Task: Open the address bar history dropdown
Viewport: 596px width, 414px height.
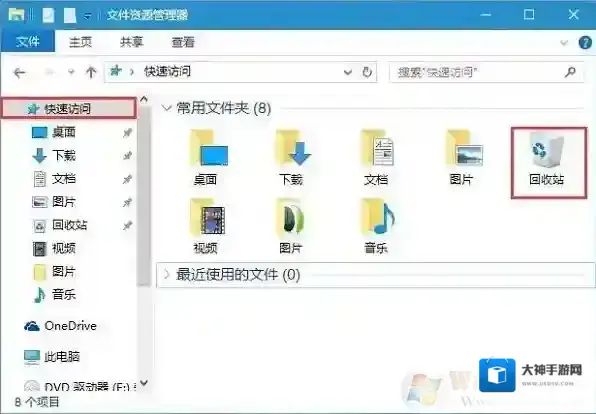Action: (347, 72)
